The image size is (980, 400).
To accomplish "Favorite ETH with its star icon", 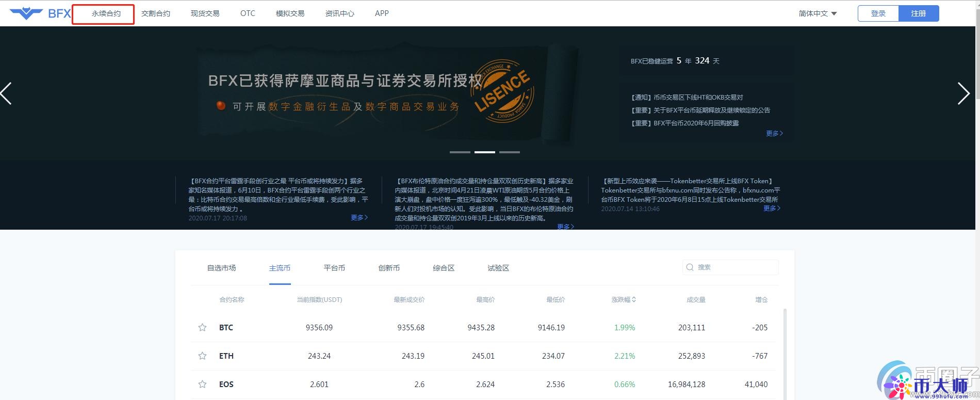I will click(x=202, y=356).
